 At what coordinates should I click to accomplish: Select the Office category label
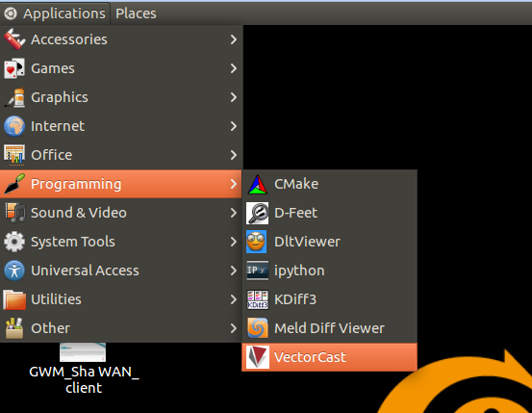pyautogui.click(x=52, y=155)
